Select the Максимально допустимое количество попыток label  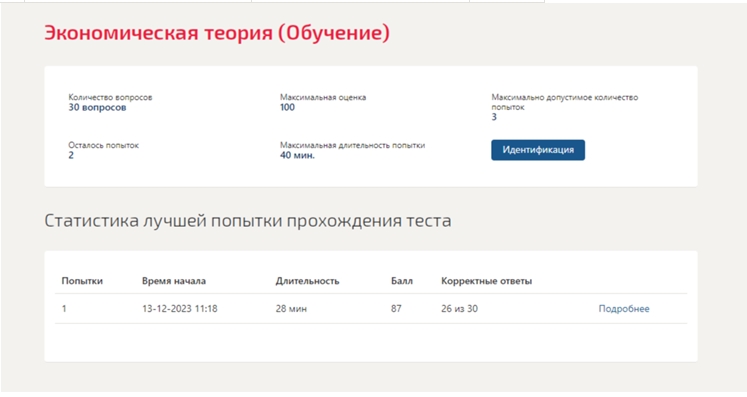[565, 102]
